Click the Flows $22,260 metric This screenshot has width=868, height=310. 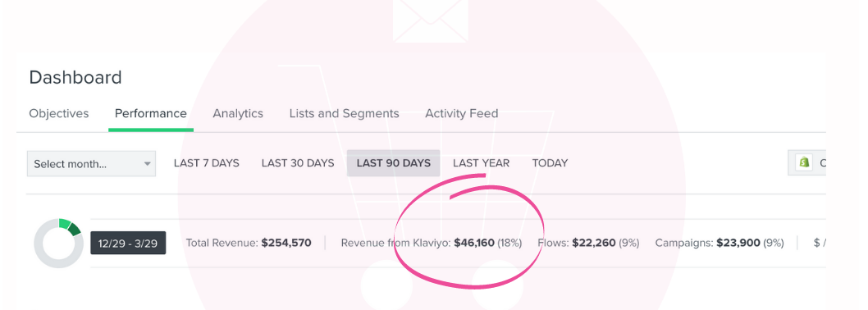[x=588, y=243]
